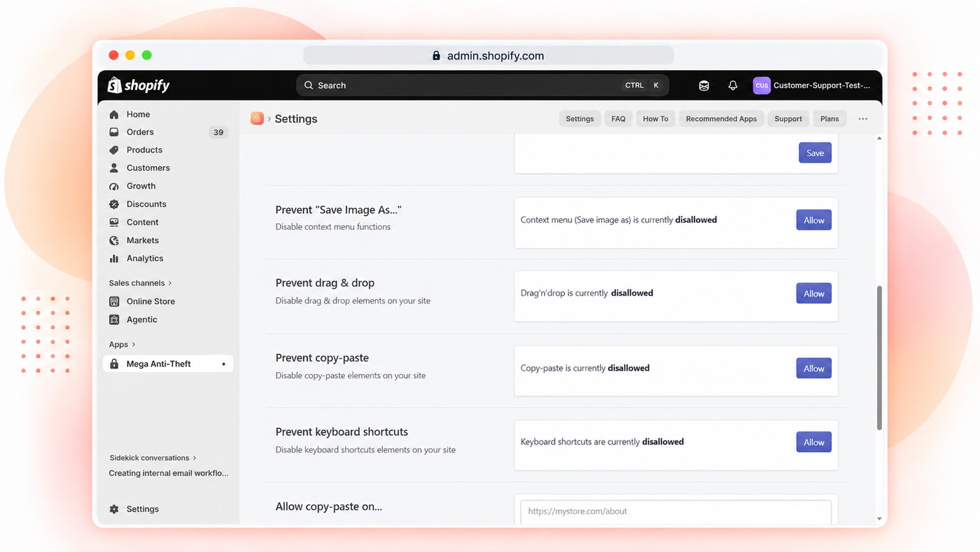The image size is (980, 552).
Task: Click the browser address bar
Action: point(489,56)
